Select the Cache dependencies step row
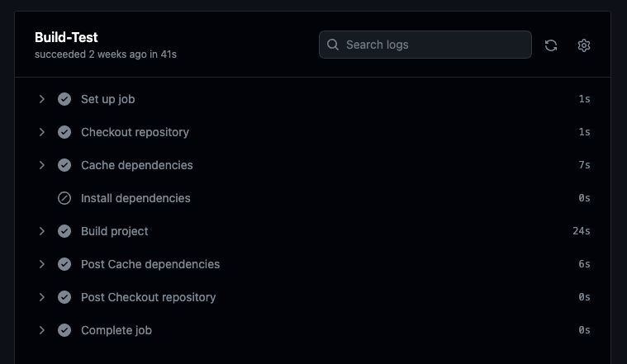 click(137, 165)
